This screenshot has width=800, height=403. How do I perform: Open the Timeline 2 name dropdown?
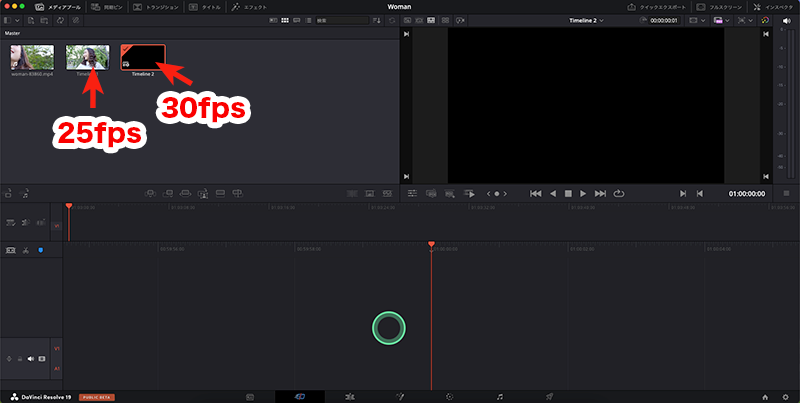click(x=586, y=20)
